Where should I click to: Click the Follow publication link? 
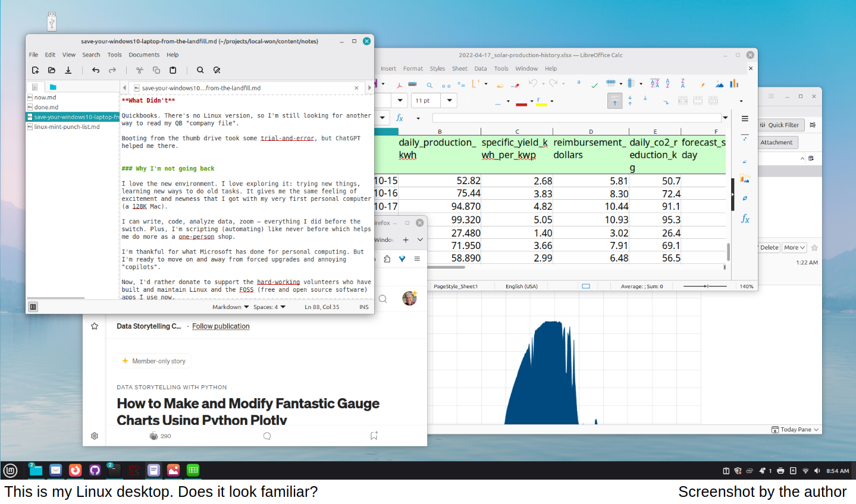pyautogui.click(x=221, y=326)
